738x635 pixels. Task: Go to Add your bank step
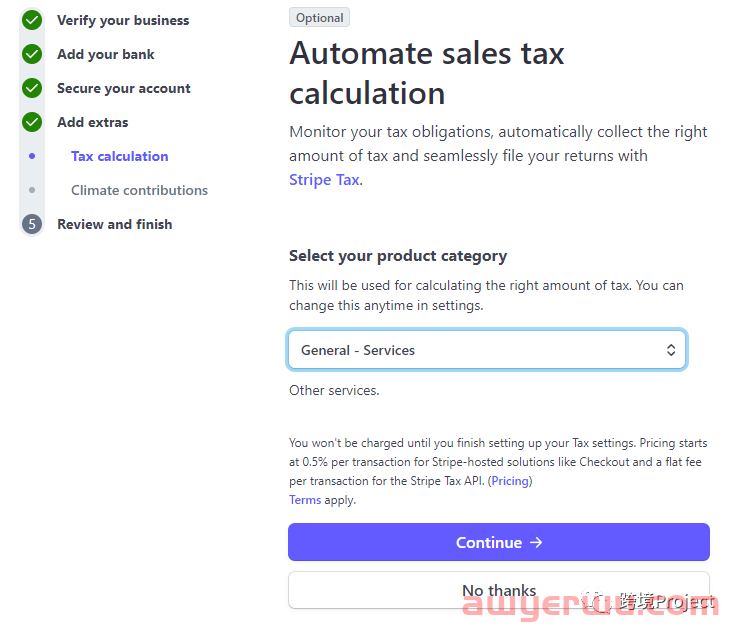[106, 54]
